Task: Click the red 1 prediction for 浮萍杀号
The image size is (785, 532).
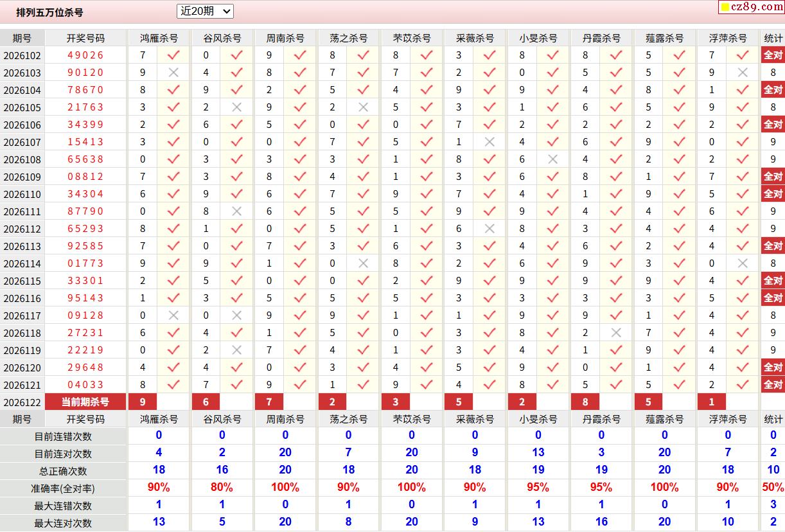Action: click(x=712, y=402)
